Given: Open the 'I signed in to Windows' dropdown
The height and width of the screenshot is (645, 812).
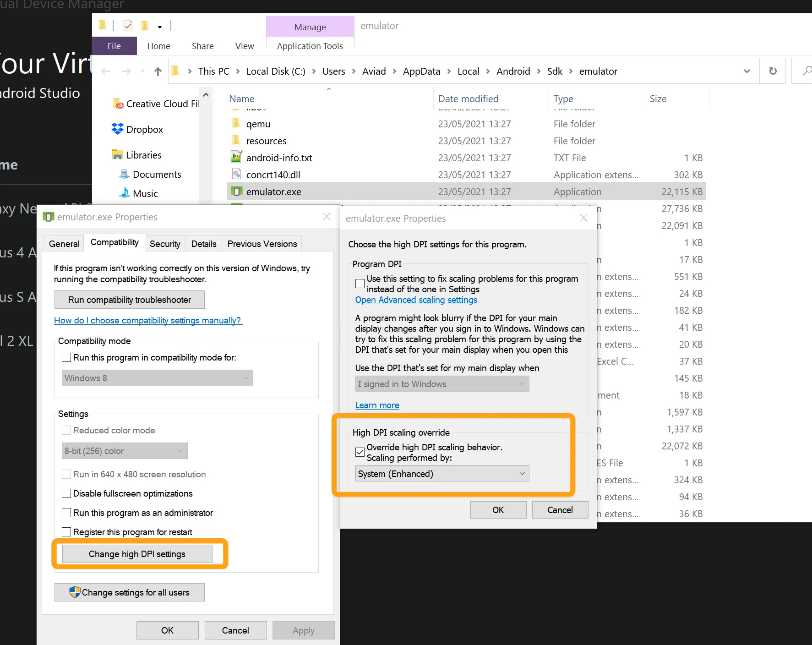Looking at the screenshot, I should [x=442, y=384].
